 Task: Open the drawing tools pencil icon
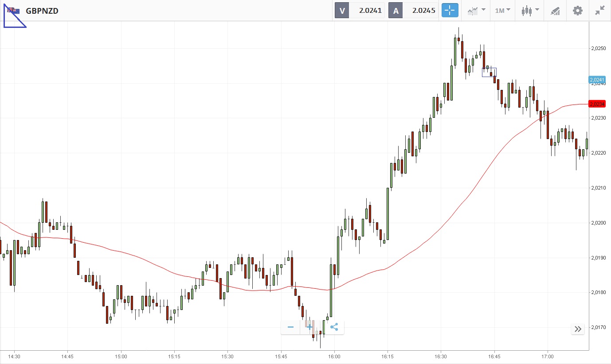555,11
